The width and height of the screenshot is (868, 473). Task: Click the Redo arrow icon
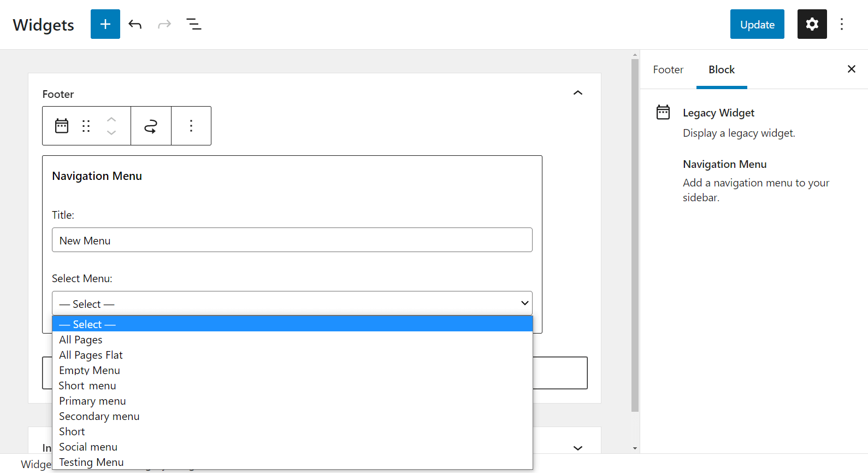[164, 24]
